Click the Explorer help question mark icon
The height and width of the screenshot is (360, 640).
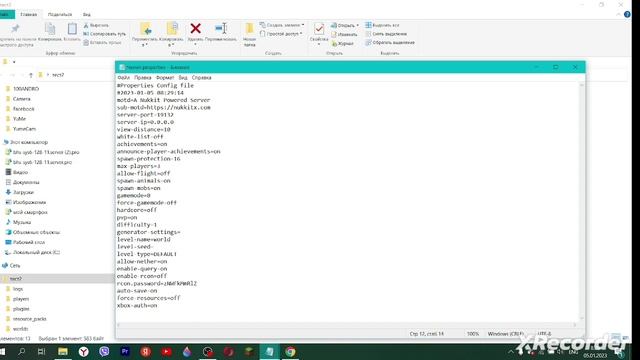click(627, 14)
